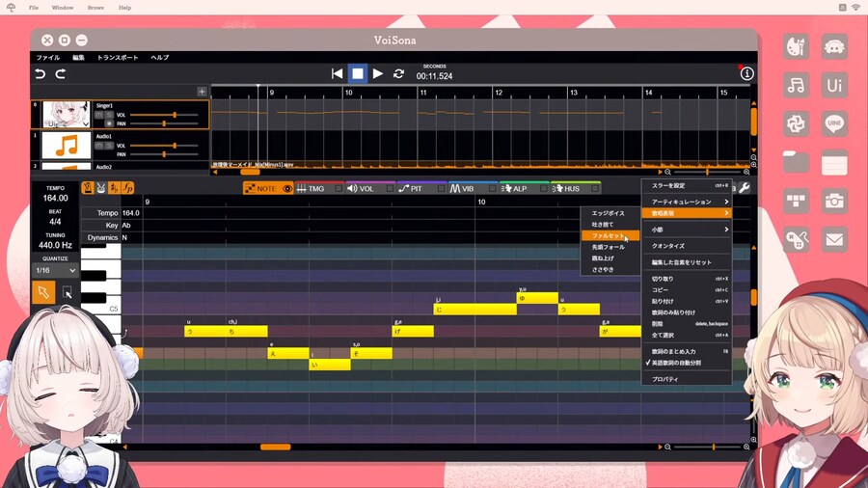Open the paint palette desktop icon

[x=796, y=46]
